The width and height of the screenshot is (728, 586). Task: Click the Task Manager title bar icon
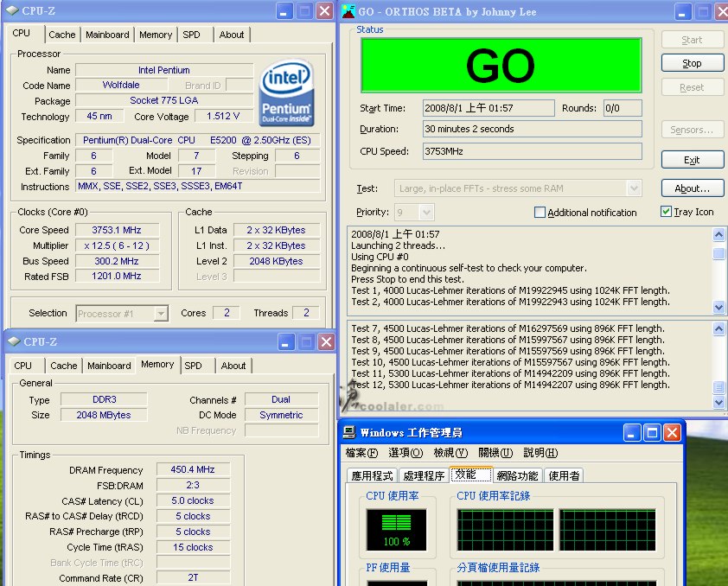[349, 432]
